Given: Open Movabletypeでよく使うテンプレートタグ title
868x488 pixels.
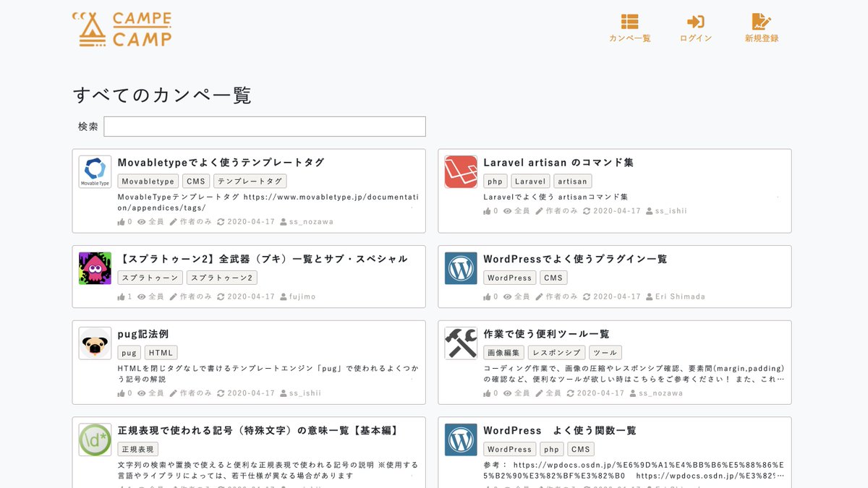Looking at the screenshot, I should (x=221, y=163).
